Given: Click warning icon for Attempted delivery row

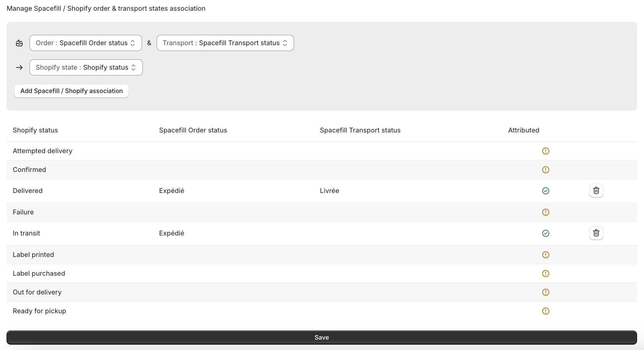Looking at the screenshot, I should click(546, 151).
